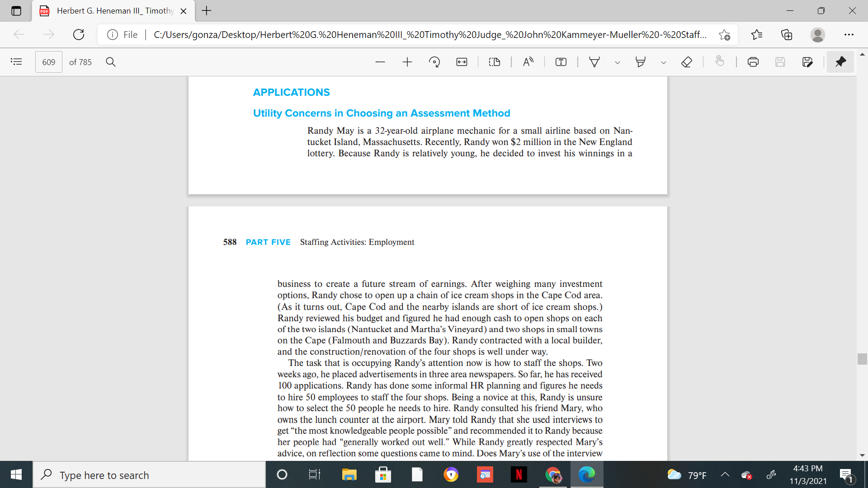The image size is (868, 488).
Task: Toggle the Erase tool
Action: (x=687, y=62)
